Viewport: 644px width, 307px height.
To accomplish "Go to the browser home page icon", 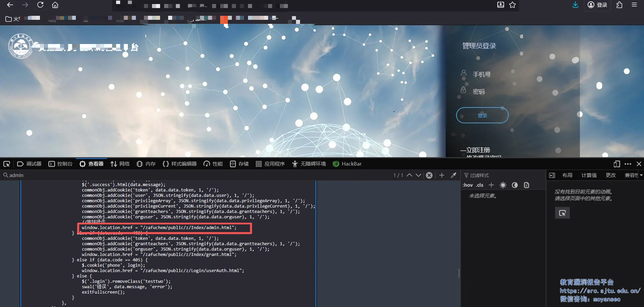I will pyautogui.click(x=55, y=5).
